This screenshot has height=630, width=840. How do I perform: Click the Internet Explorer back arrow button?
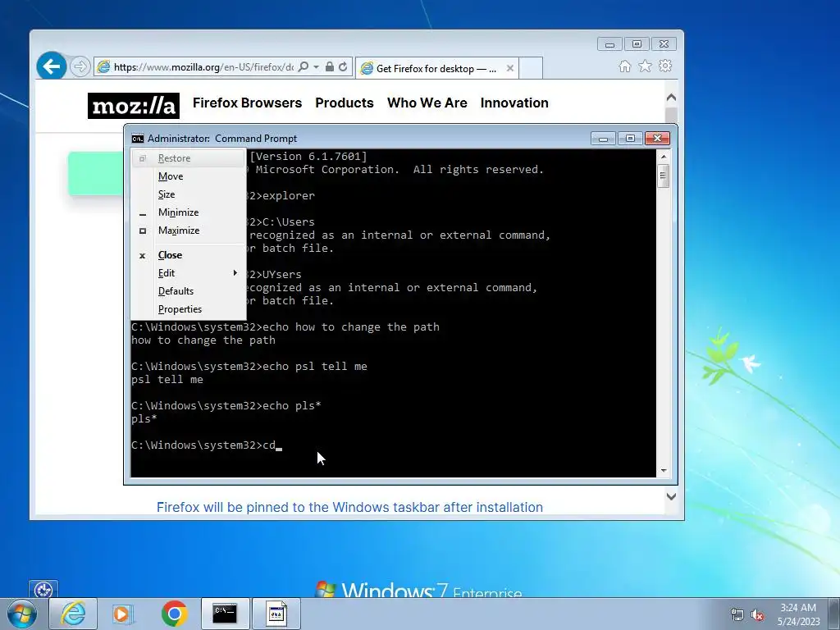tap(52, 66)
